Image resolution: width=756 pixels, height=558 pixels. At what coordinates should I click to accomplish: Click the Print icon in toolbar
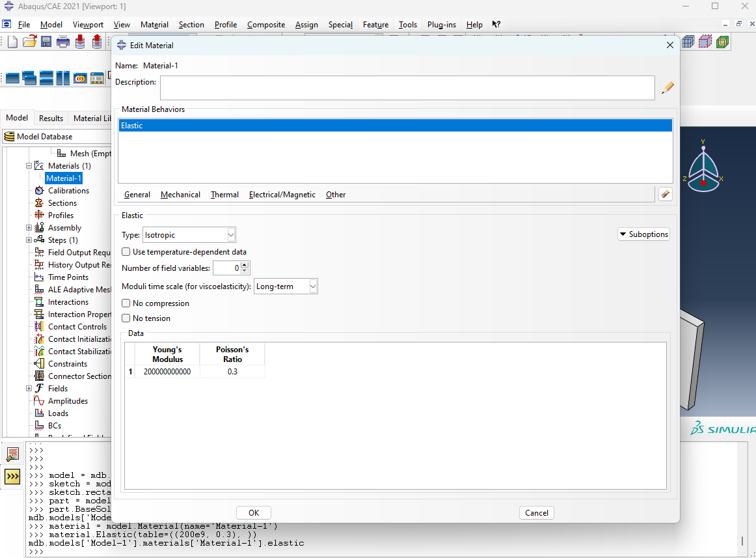pos(63,42)
